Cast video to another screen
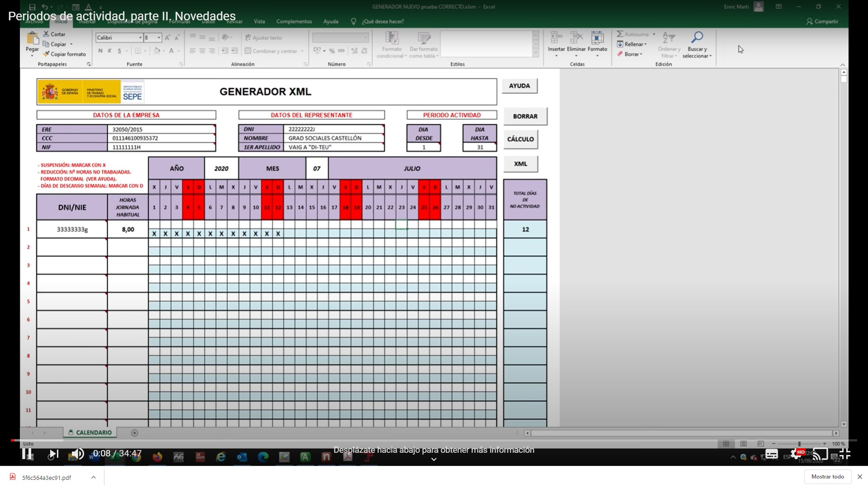Viewport: 868px width, 488px height. tap(820, 454)
